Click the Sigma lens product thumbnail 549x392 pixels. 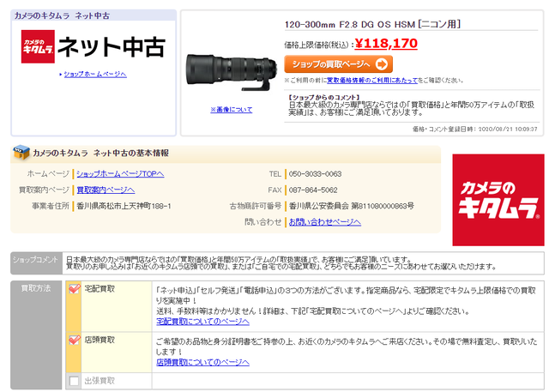click(231, 72)
